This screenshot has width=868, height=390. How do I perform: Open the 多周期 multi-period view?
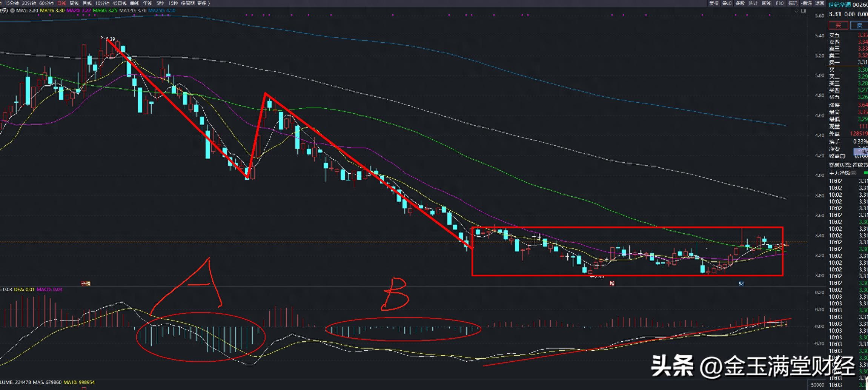click(x=187, y=3)
